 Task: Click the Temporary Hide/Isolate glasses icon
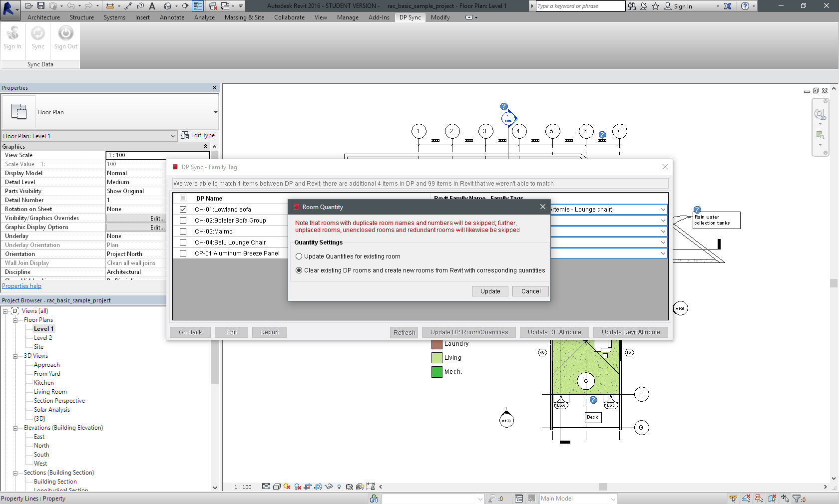click(329, 487)
